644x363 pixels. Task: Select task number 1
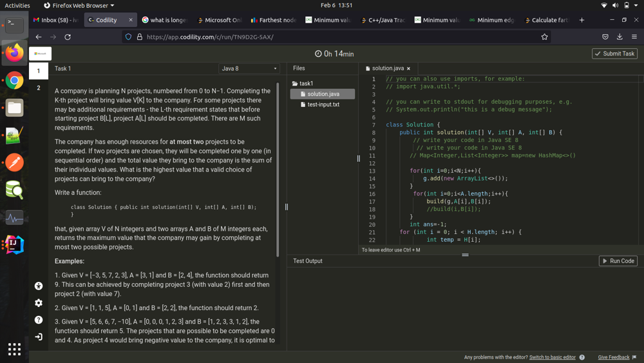click(x=39, y=71)
